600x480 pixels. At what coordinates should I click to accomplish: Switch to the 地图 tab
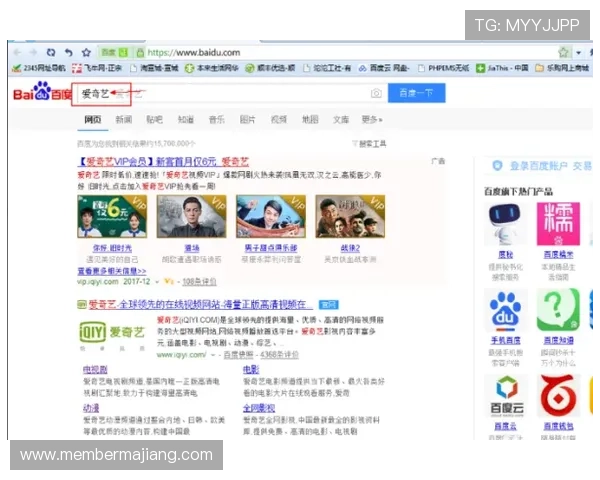pos(310,120)
